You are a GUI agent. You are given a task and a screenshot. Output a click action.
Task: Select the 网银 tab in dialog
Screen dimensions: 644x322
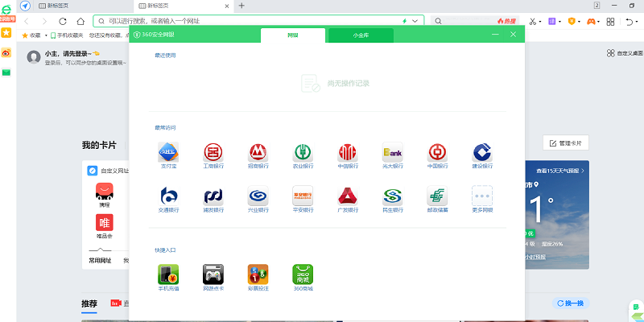[x=293, y=35]
